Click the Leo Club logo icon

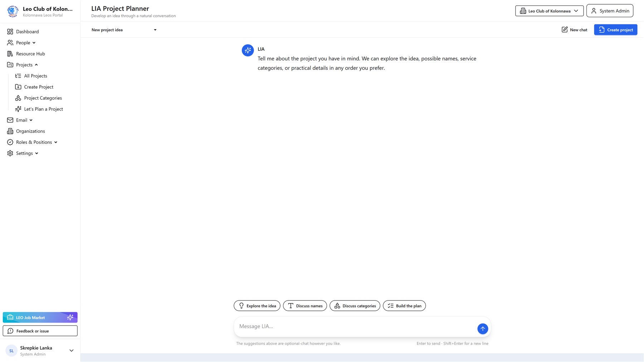(x=13, y=11)
